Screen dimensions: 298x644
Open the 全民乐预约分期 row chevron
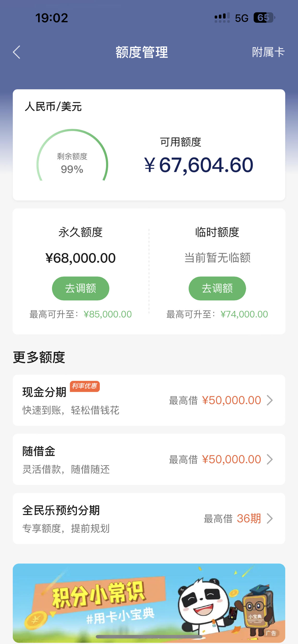270,518
